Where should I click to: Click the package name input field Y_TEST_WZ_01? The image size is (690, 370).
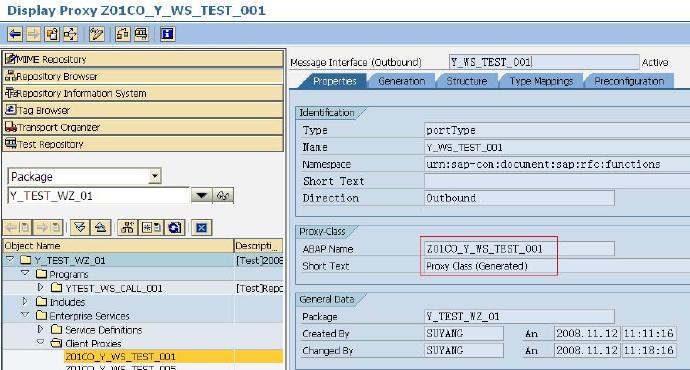pyautogui.click(x=99, y=195)
